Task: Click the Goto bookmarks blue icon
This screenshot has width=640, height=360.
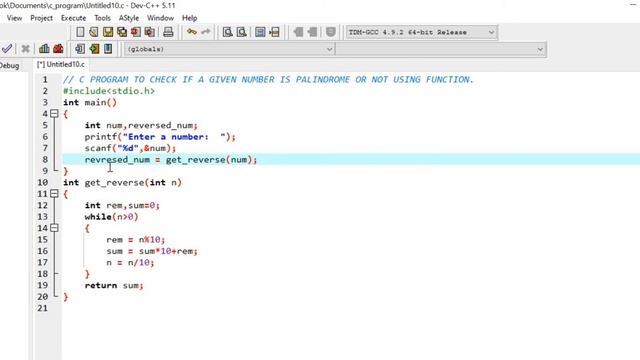Action: tap(108, 49)
